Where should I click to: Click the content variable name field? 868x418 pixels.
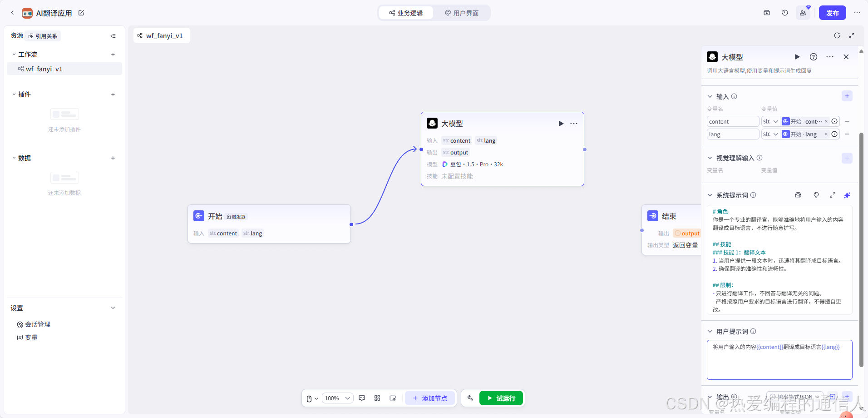(733, 121)
